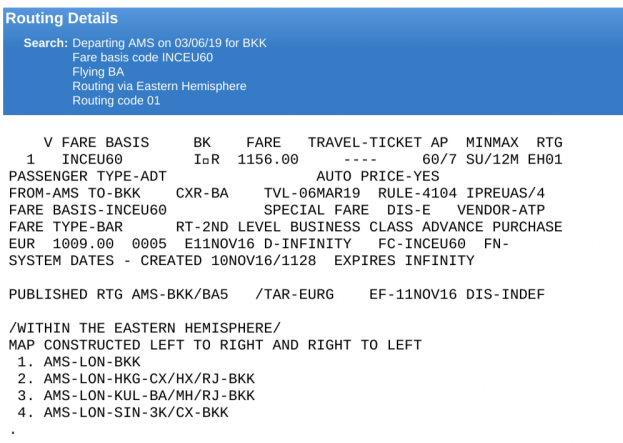Select routing option 4 via SIN
Screen dimensions: 623x443
point(123,412)
